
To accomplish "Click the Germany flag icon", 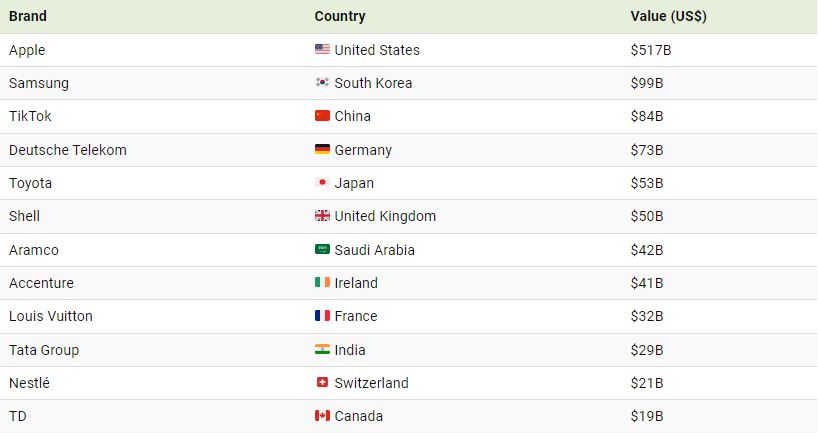I will click(x=322, y=150).
